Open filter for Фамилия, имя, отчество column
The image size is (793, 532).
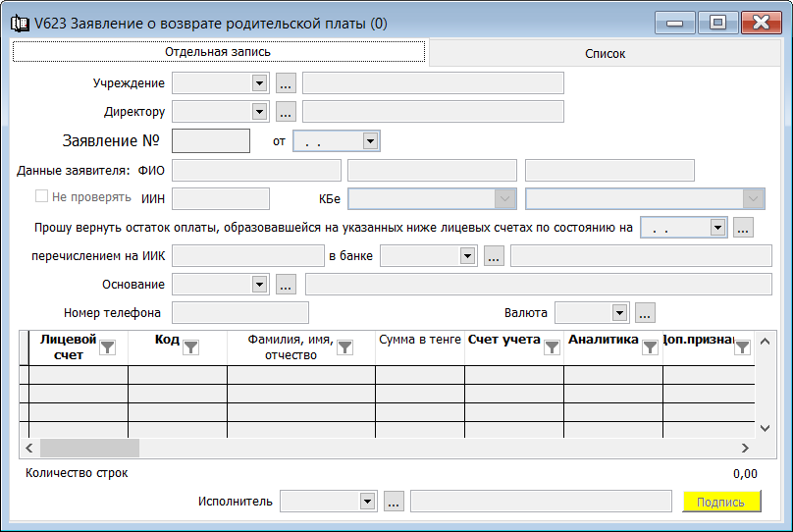pyautogui.click(x=344, y=347)
